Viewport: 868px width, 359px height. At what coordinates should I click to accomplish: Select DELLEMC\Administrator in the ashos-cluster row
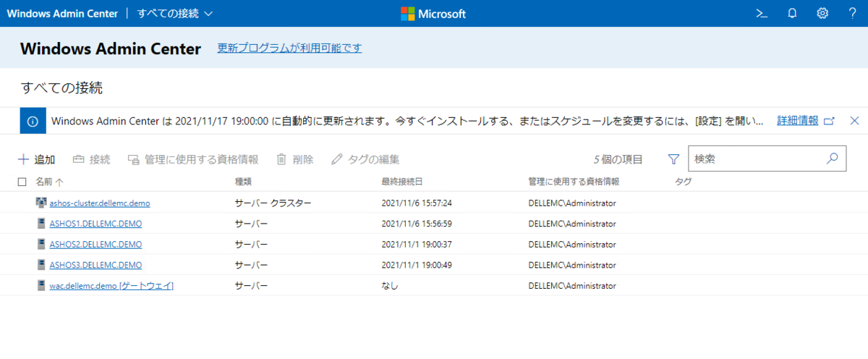coord(571,203)
